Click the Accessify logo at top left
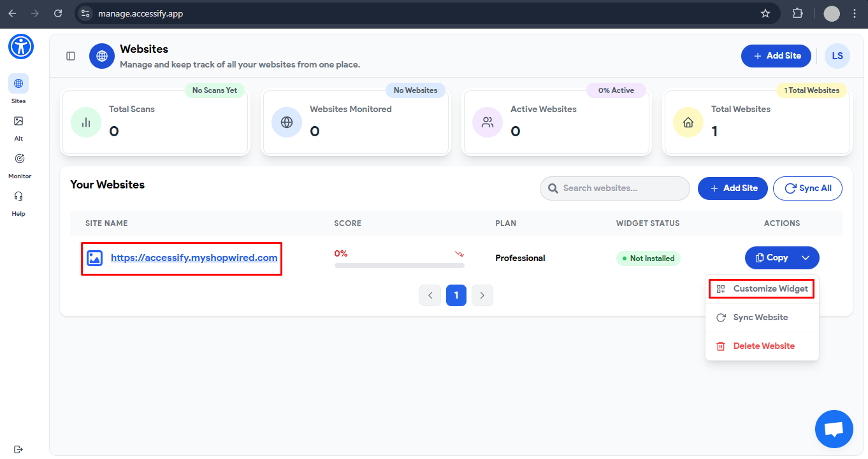868x459 pixels. [x=20, y=46]
